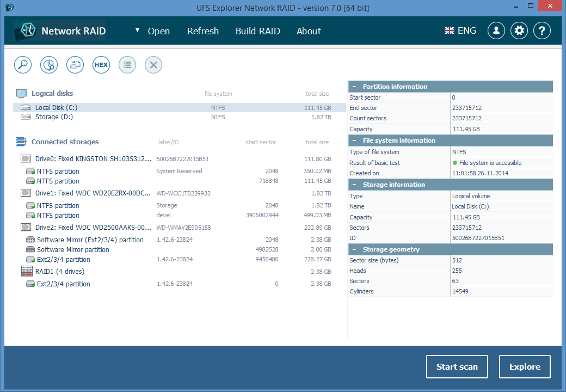
Task: Click the list view toolbar icon
Action: [127, 64]
